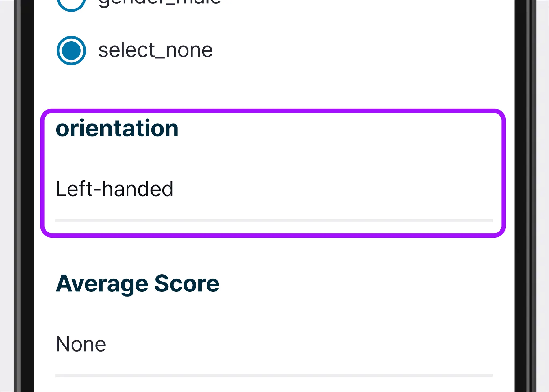549x392 pixels.
Task: Select the select_none radio button
Action: pyautogui.click(x=71, y=50)
